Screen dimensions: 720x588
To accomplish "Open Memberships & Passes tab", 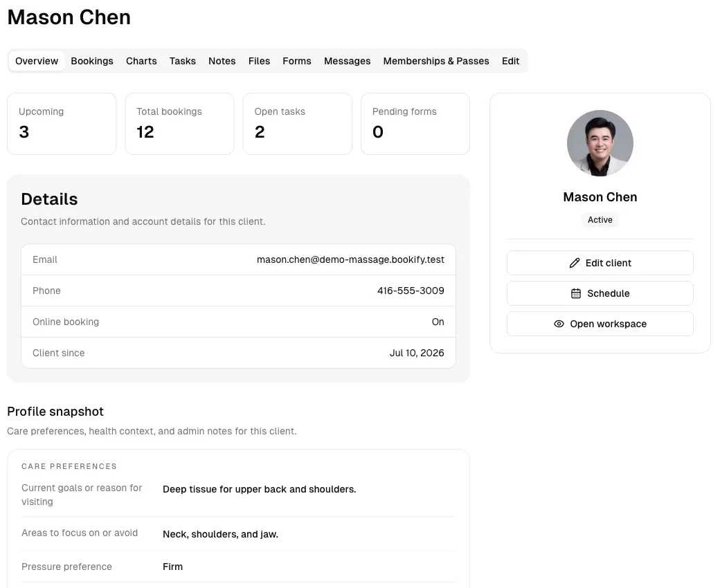I will tap(436, 61).
